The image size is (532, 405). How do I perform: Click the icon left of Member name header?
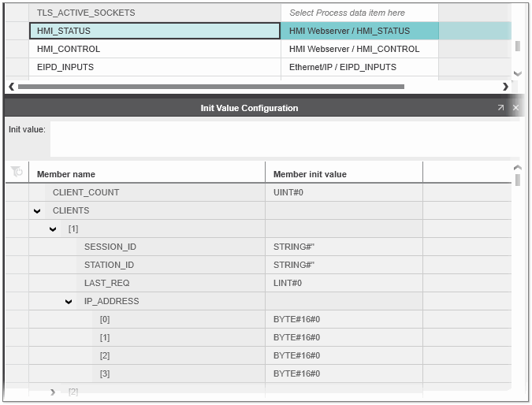pyautogui.click(x=17, y=173)
